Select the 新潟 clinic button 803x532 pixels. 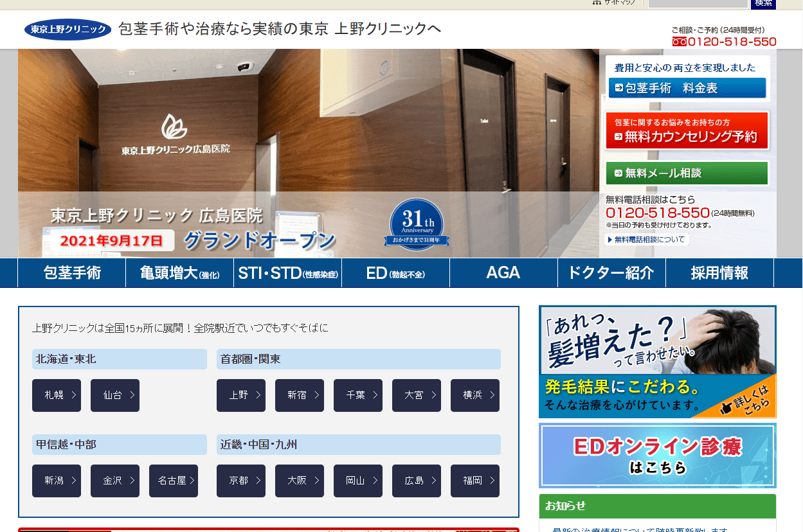(x=57, y=481)
